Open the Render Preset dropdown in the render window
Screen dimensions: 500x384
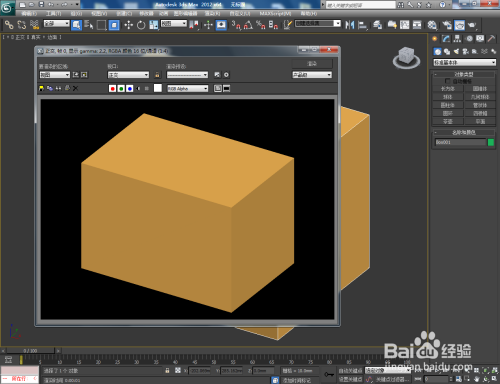(x=188, y=75)
